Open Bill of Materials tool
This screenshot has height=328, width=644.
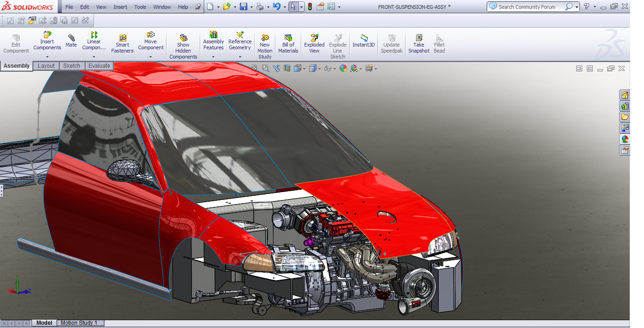point(288,44)
